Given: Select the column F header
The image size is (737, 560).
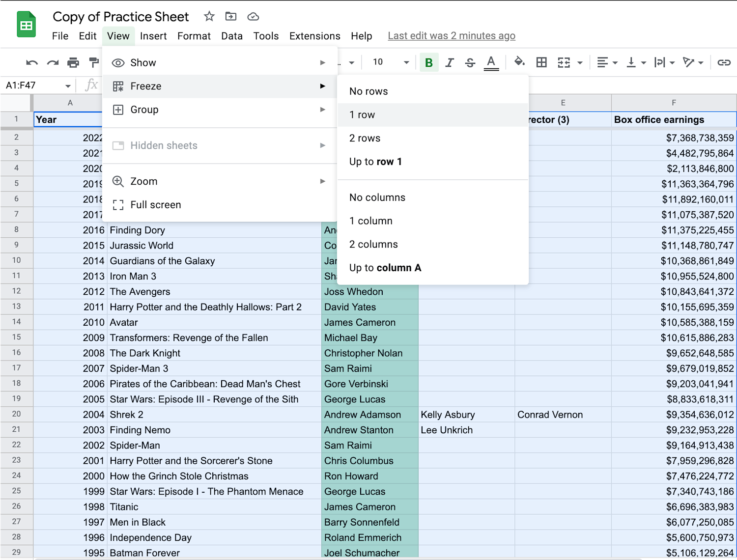Looking at the screenshot, I should coord(674,103).
